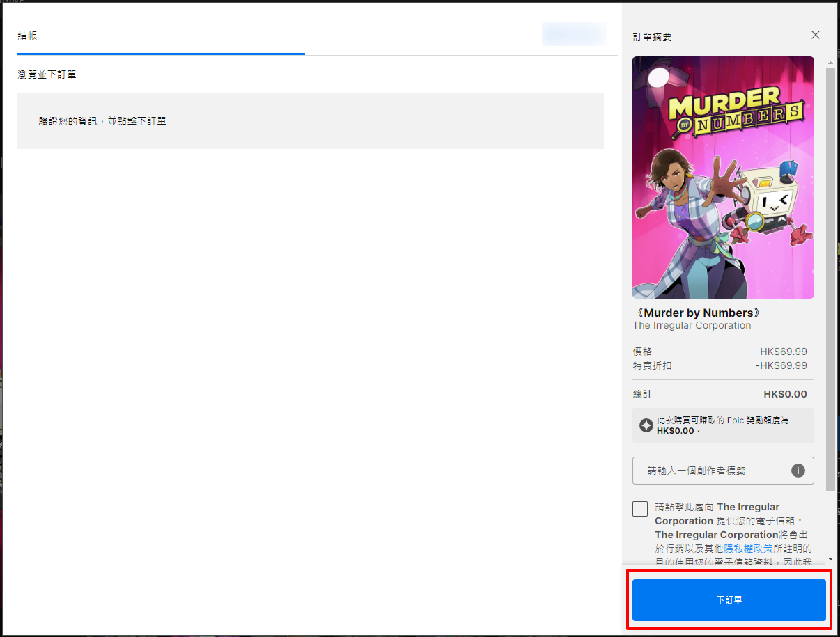Check the email sharing consent checkbox

[640, 509]
